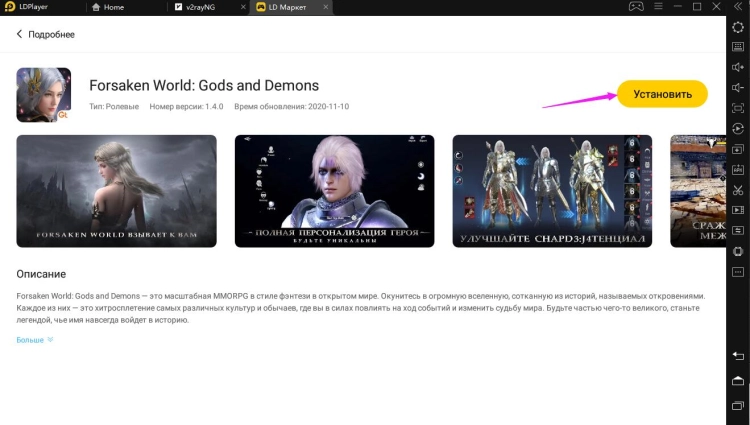Open first screenshot of woman in storm
The width and height of the screenshot is (750, 425).
point(116,191)
